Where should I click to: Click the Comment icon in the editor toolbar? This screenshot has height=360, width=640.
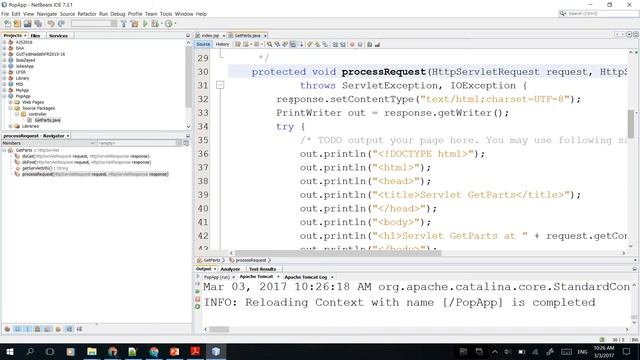point(369,44)
